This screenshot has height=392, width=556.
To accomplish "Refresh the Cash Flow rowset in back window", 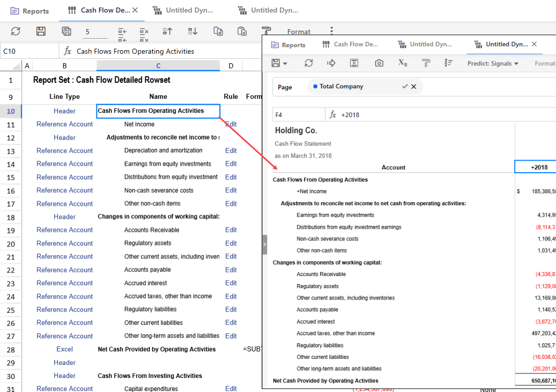I will point(16,31).
